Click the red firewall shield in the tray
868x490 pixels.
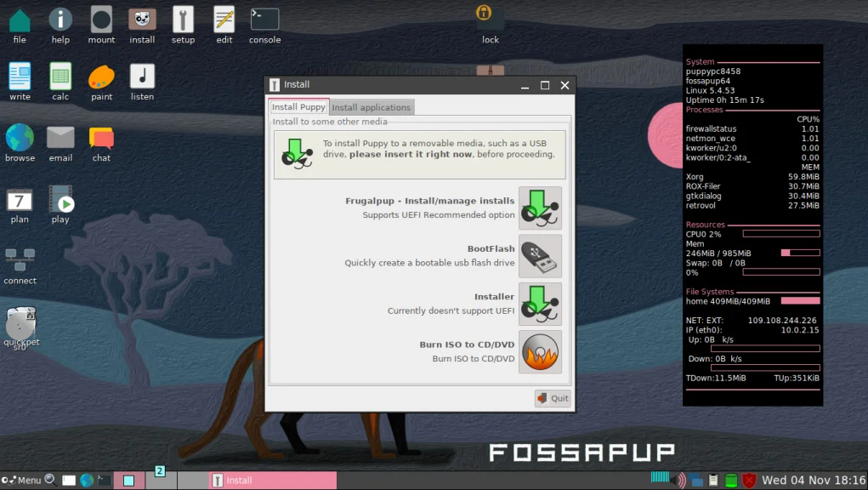point(749,480)
